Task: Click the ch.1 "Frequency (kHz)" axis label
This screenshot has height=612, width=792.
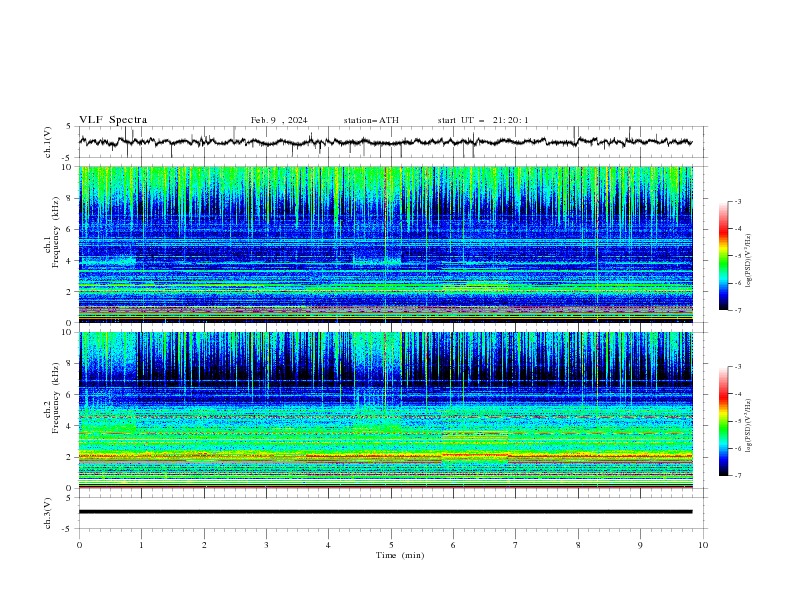Action: (x=56, y=232)
